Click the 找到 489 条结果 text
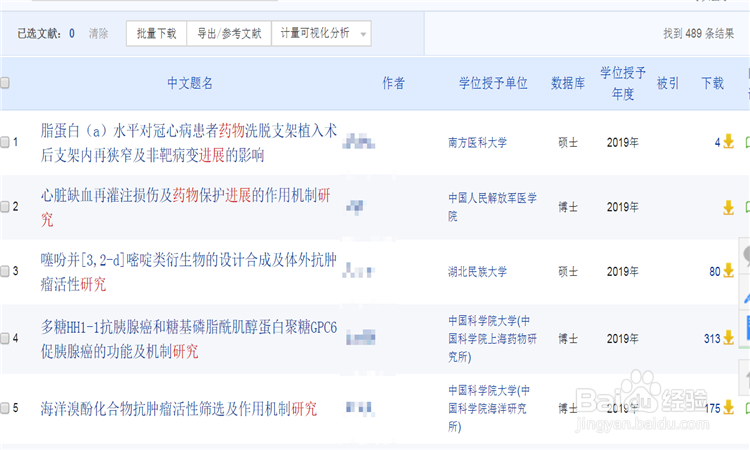Screen dimensions: 750x450 pos(698,33)
